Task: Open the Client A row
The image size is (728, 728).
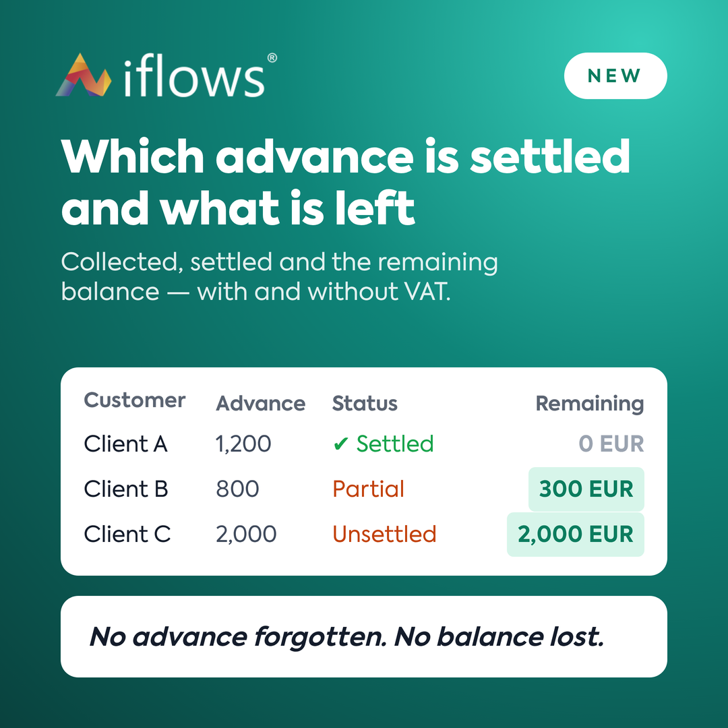Action: point(364,444)
